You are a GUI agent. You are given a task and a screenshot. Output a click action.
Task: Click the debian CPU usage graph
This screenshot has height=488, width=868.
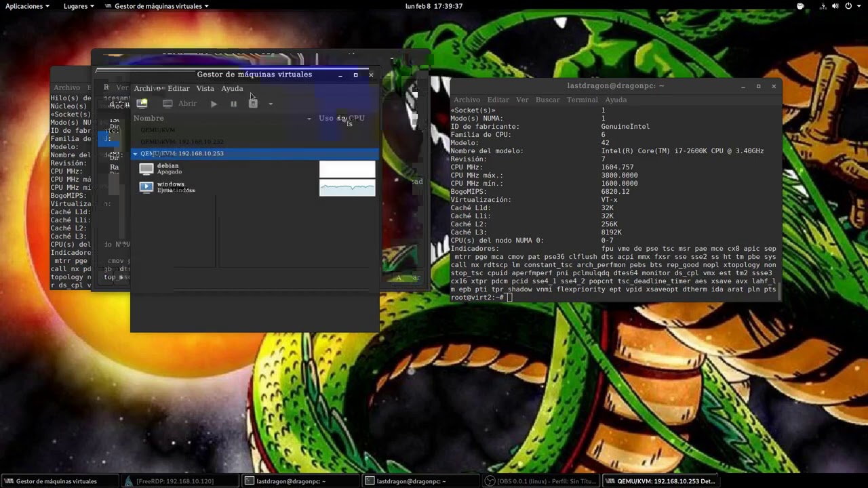pos(347,169)
